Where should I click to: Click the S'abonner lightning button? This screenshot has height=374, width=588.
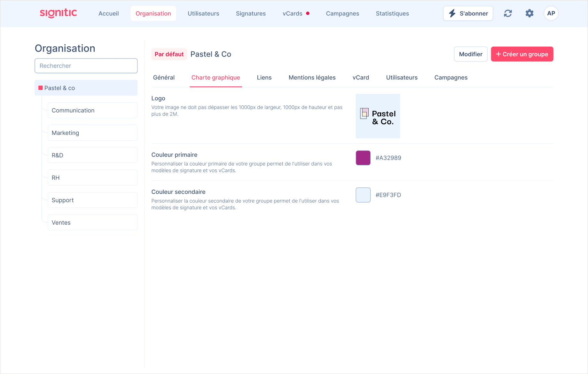point(468,13)
